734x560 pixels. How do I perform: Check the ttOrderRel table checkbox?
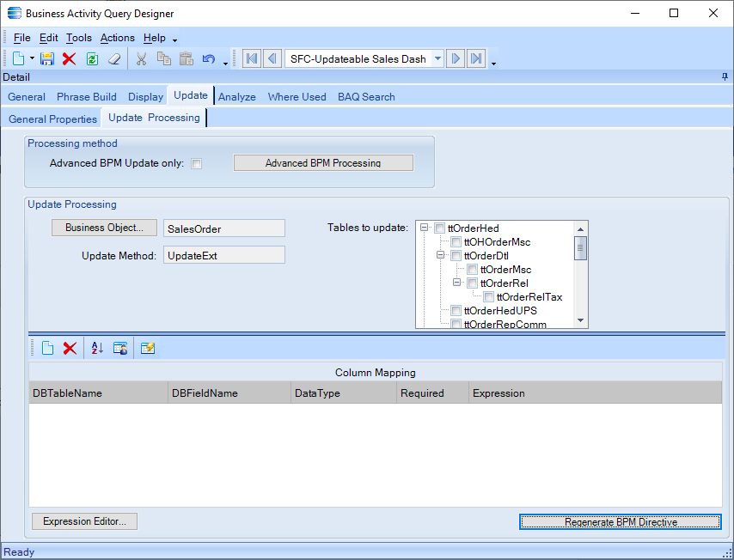473,283
